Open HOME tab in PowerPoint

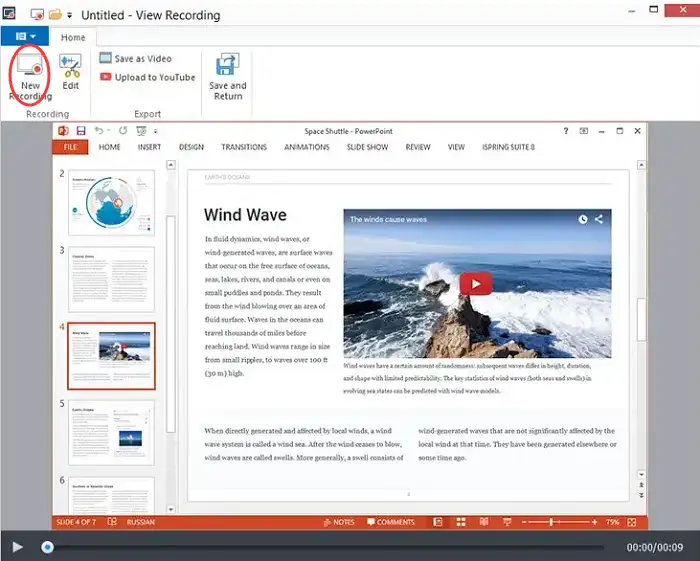click(109, 147)
